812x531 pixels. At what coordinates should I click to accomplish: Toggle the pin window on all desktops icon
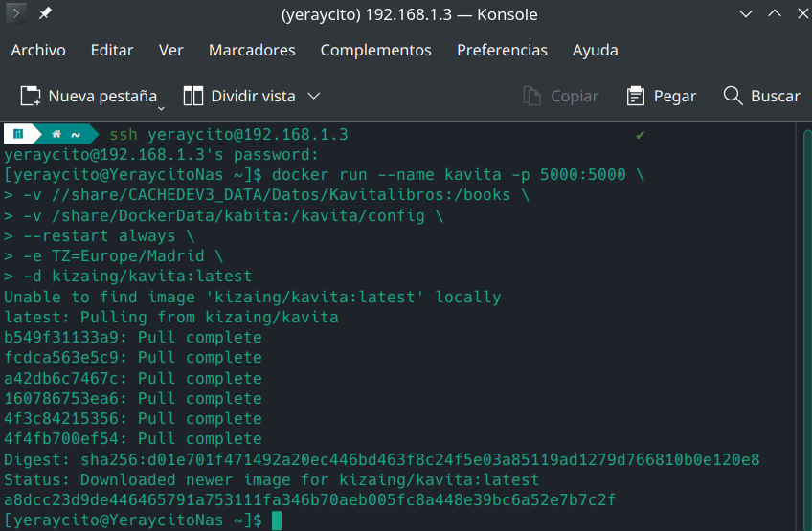46,14
